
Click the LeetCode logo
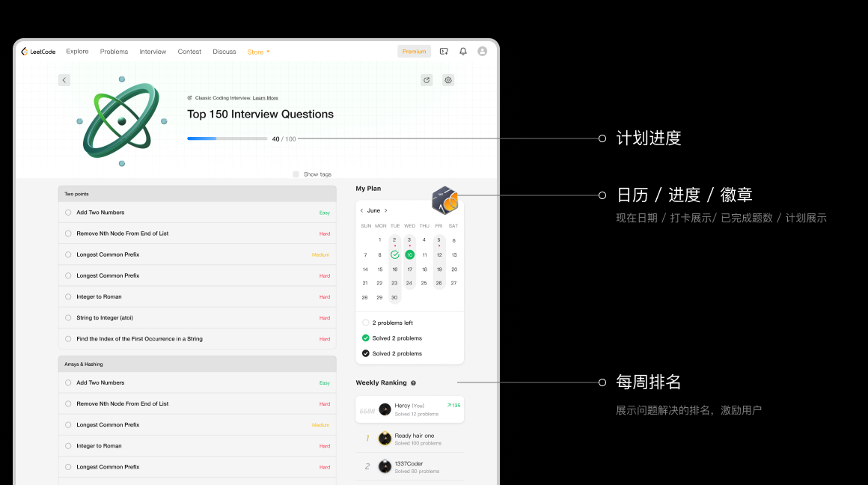pyautogui.click(x=38, y=52)
